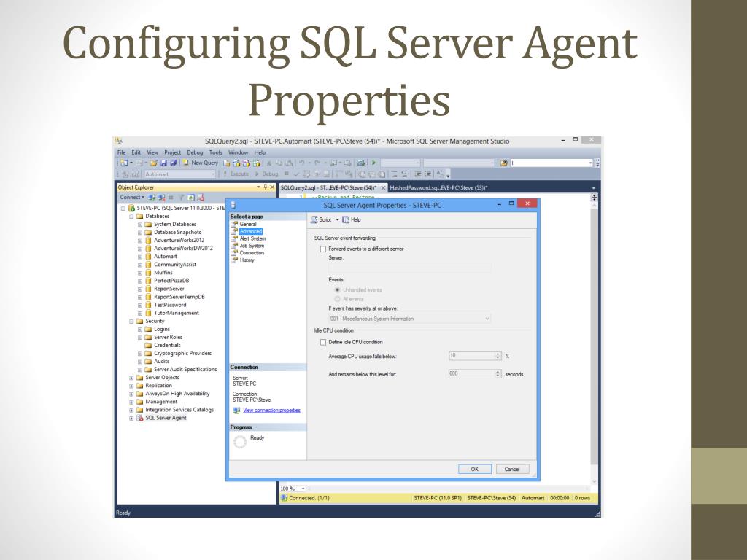
Task: Click the History page icon
Action: pos(234,260)
